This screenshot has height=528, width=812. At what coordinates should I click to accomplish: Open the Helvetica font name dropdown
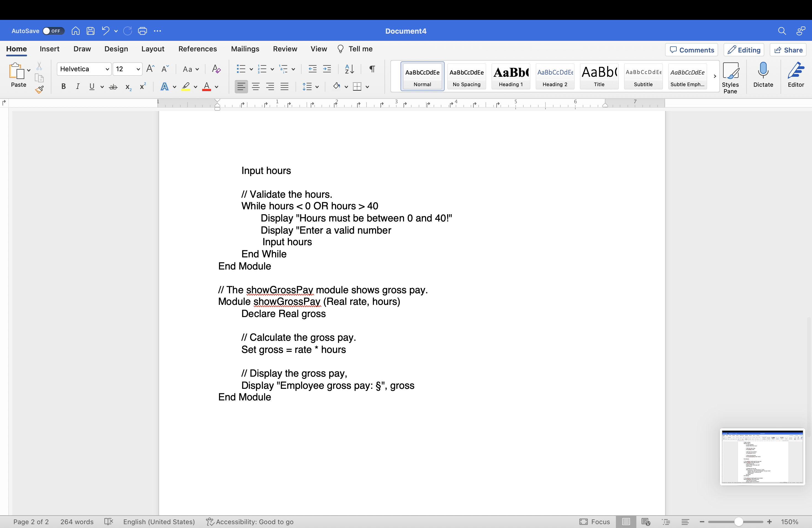pyautogui.click(x=107, y=69)
